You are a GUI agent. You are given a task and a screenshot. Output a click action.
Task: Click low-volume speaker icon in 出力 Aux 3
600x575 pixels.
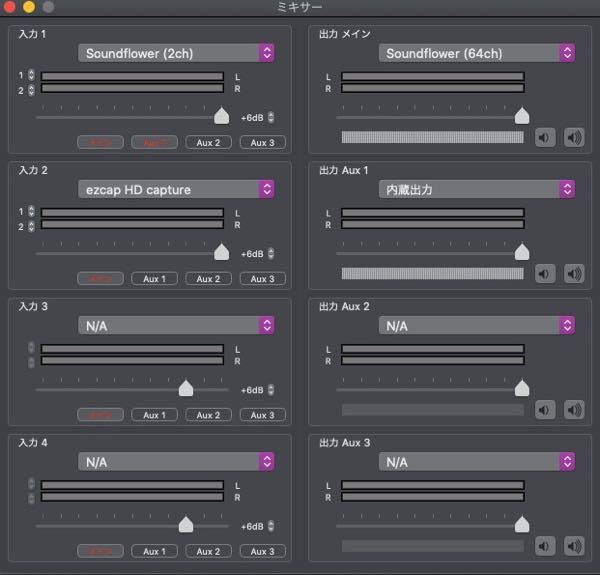(x=545, y=546)
